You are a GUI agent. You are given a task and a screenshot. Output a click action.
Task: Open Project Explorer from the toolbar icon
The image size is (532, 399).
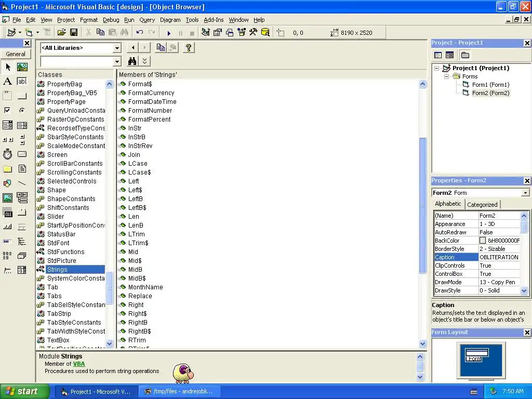click(205, 33)
